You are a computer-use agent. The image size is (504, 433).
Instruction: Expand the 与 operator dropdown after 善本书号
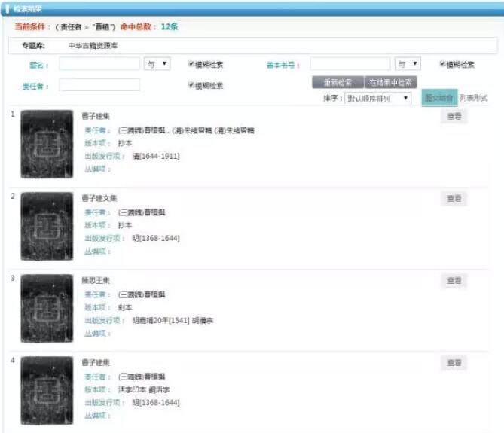click(x=408, y=65)
